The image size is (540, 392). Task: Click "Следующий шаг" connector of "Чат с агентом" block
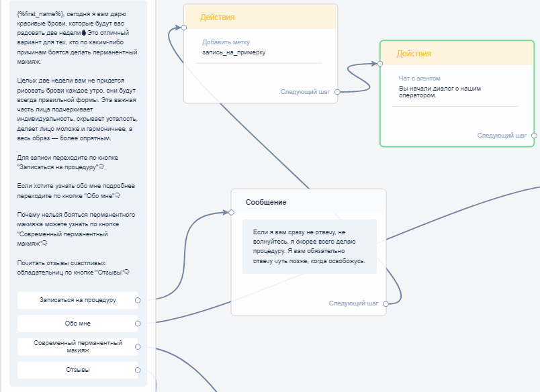tap(534, 136)
